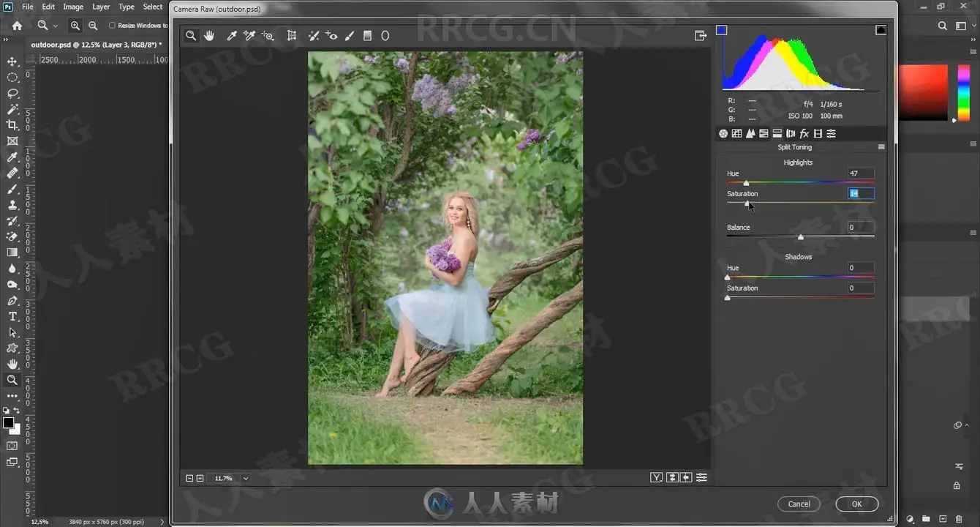Activate the Transform tool in Camera Raw

(x=292, y=35)
